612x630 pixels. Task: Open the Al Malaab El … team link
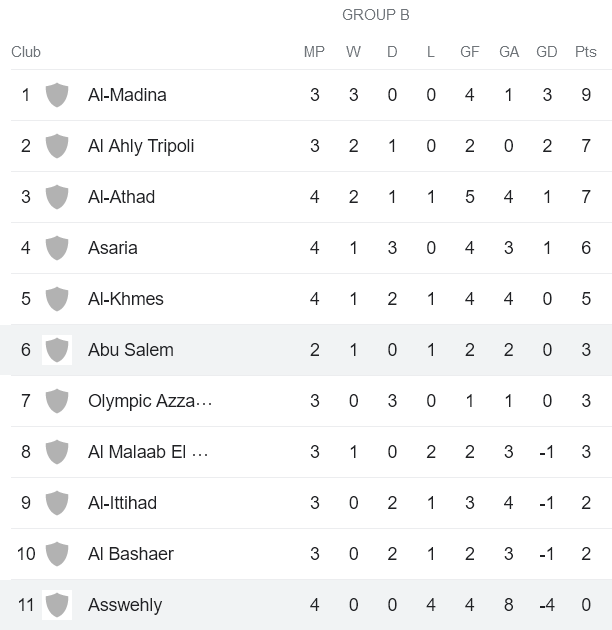click(x=148, y=452)
